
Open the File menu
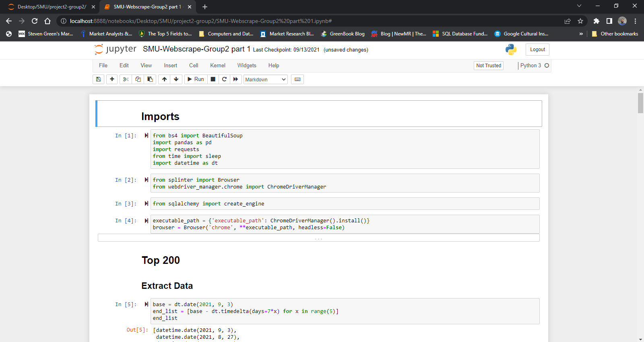pyautogui.click(x=103, y=66)
